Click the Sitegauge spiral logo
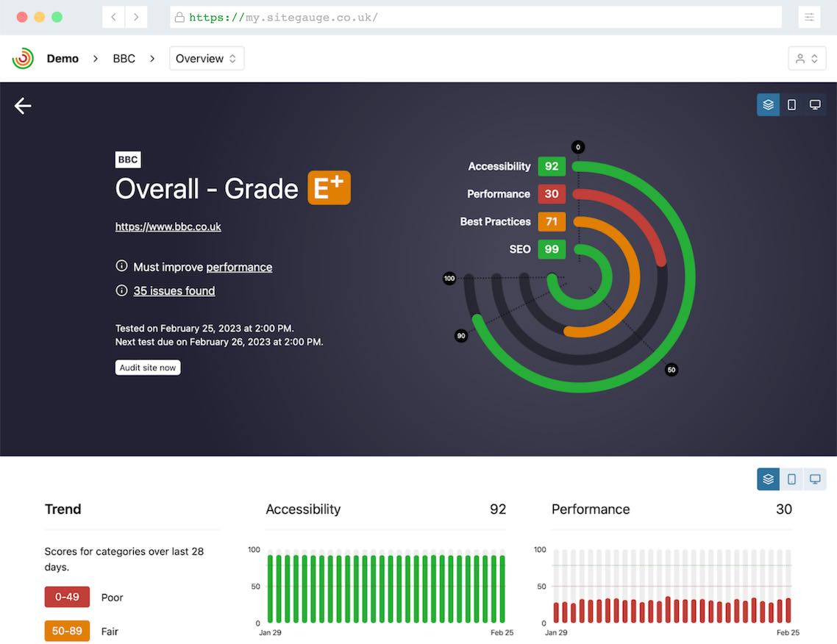This screenshot has width=837, height=644. (x=23, y=58)
